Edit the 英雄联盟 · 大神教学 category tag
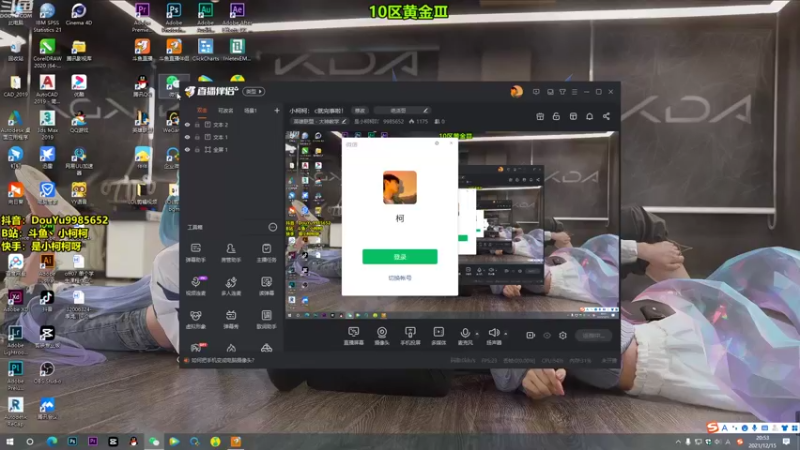This screenshot has height=450, width=800. point(319,121)
